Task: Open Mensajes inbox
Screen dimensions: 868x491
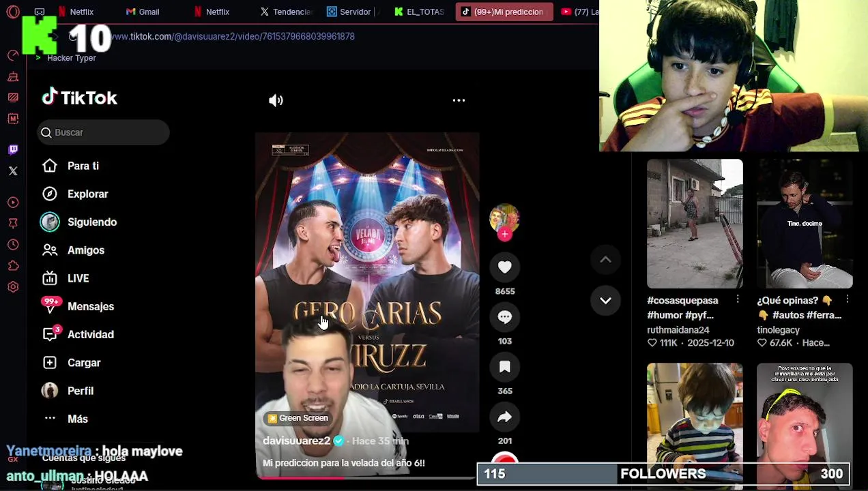Action: pos(91,306)
